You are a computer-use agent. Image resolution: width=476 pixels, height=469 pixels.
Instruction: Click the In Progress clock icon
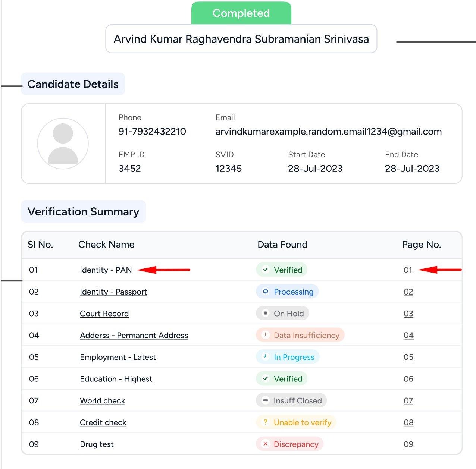coord(266,357)
